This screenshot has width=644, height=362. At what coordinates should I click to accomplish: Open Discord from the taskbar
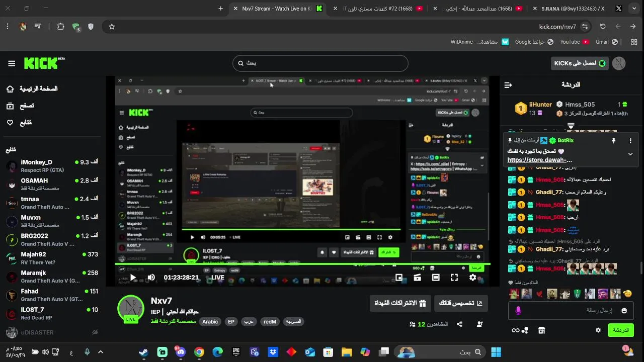coord(181,352)
